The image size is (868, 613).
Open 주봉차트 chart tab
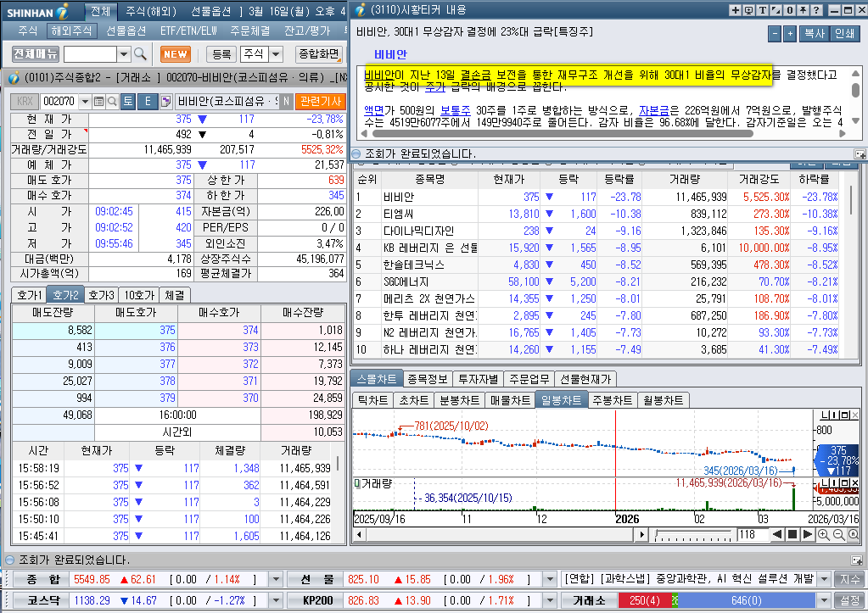click(613, 400)
